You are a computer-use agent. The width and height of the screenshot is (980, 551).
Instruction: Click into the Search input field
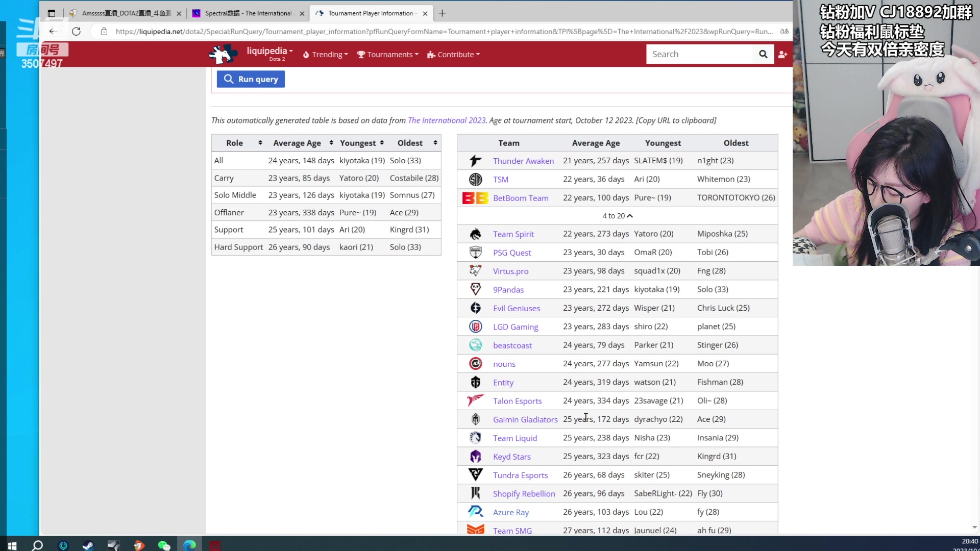699,54
